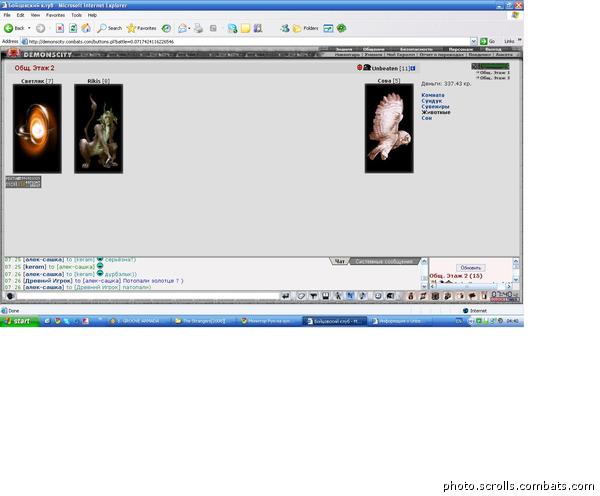The height and width of the screenshot is (496, 600).
Task: Click the Животные link
Action: (x=436, y=112)
